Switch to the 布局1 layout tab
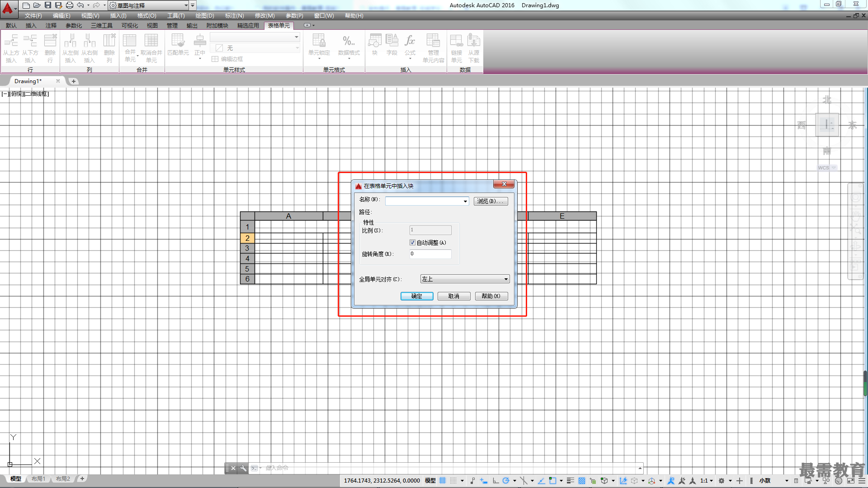The image size is (868, 488). pyautogui.click(x=38, y=479)
